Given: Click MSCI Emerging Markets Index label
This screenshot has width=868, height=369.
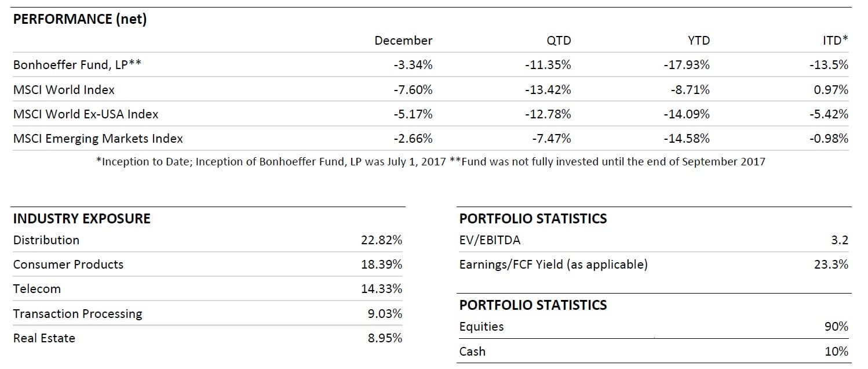Looking at the screenshot, I should [98, 139].
